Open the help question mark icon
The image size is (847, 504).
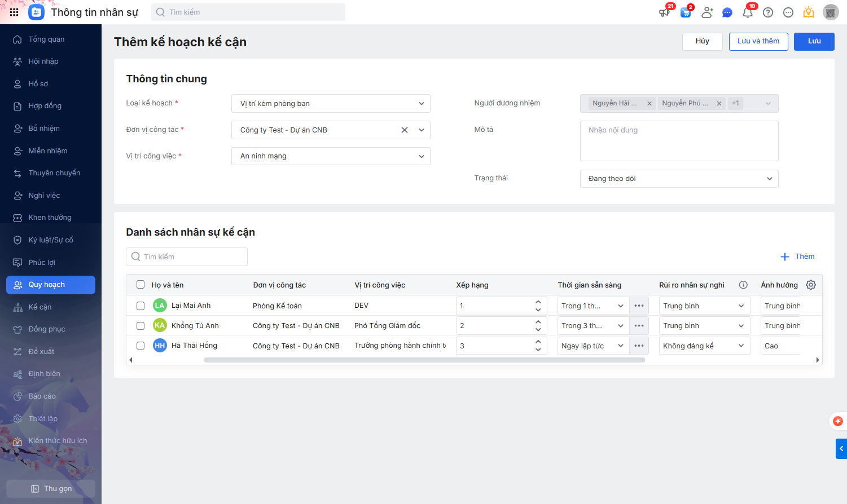[768, 12]
